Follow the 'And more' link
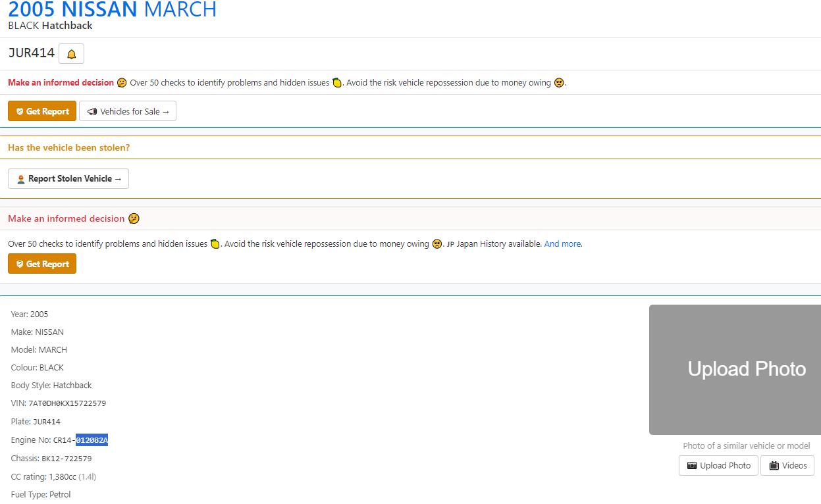 click(x=562, y=243)
